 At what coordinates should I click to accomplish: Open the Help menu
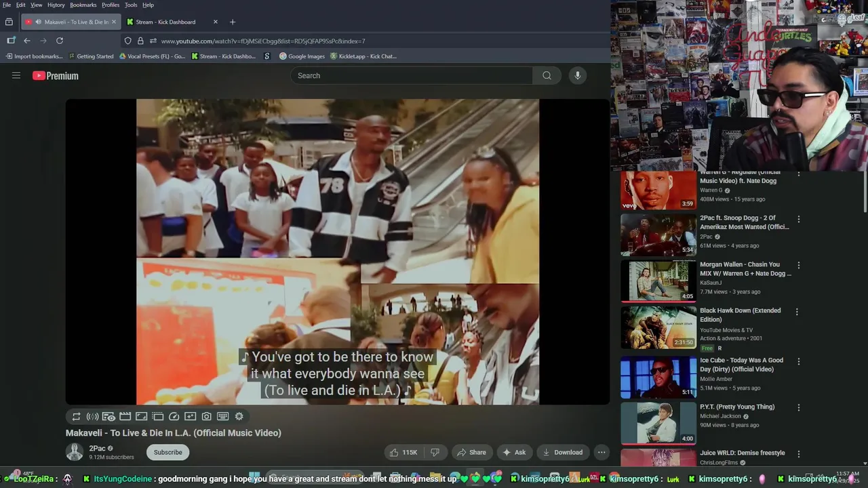click(x=148, y=5)
